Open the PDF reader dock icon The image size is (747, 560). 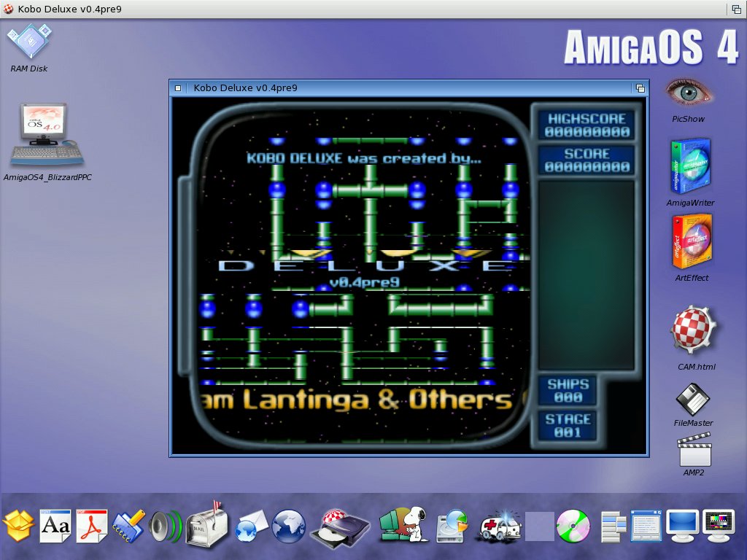(92, 526)
